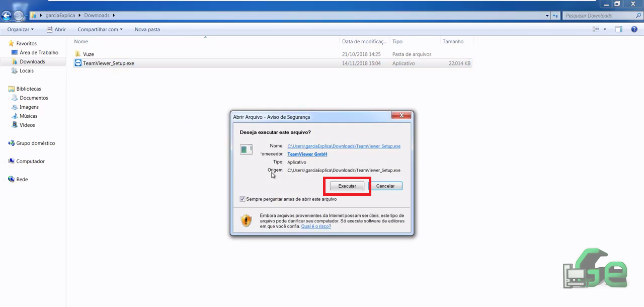This screenshot has height=307, width=644.
Task: Open previous locations dropdown in address bar
Action: coord(547,16)
